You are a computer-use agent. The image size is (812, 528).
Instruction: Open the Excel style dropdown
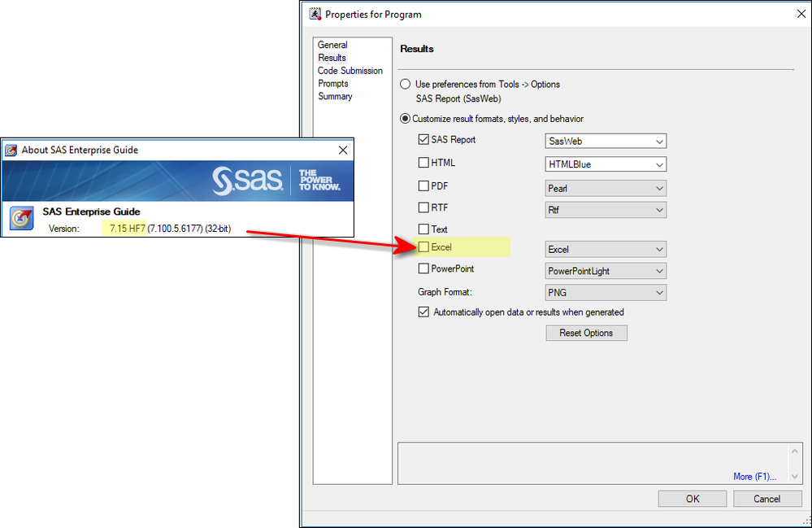(x=606, y=249)
